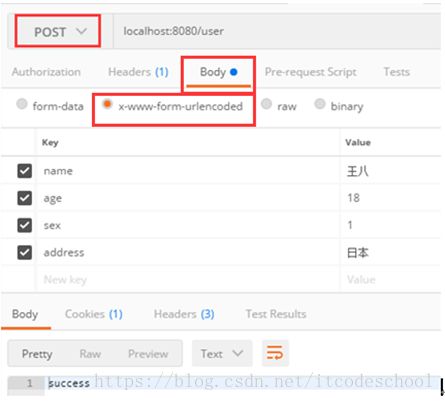Click the 'name' key cell
Image resolution: width=445 pixels, height=401 pixels.
pyautogui.click(x=188, y=171)
